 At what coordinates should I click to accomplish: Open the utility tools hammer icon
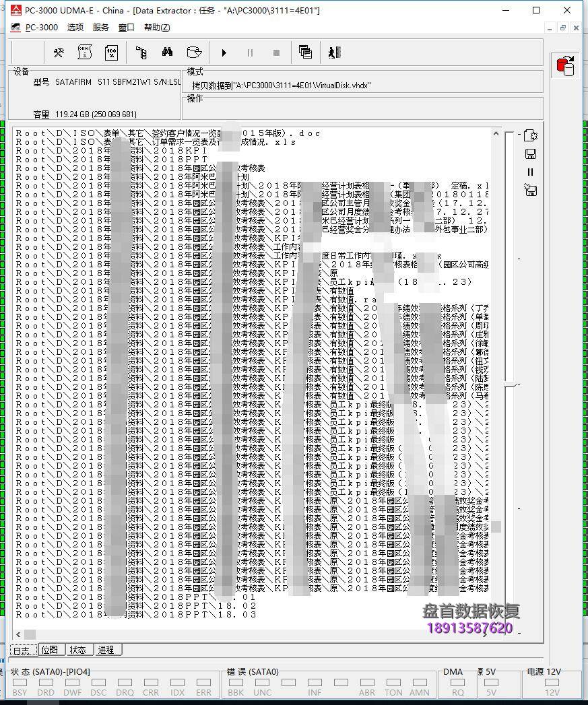59,53
